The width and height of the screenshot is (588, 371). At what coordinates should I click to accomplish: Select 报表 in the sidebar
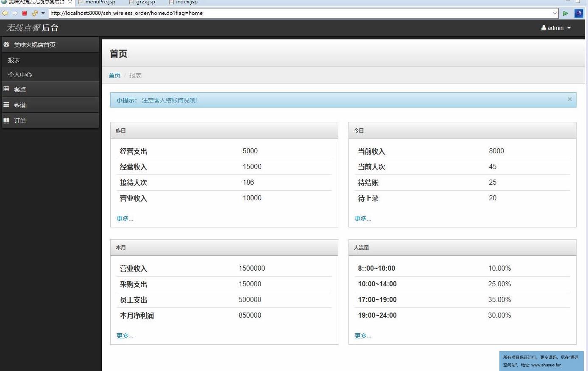(50, 60)
